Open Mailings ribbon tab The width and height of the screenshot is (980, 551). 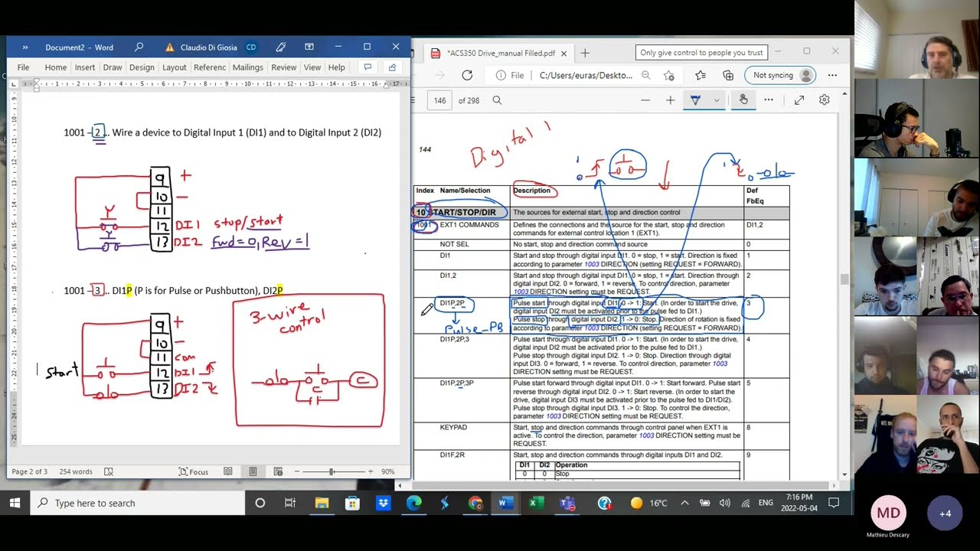point(247,67)
